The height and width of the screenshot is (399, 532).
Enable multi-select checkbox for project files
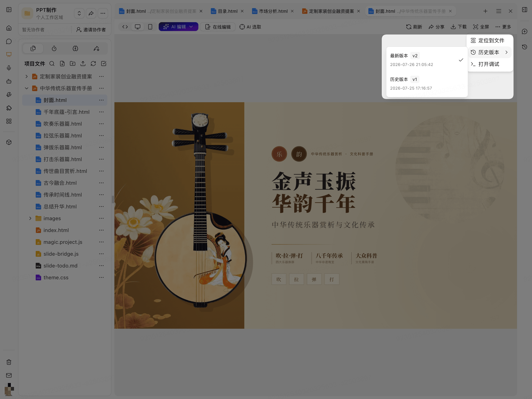(104, 64)
